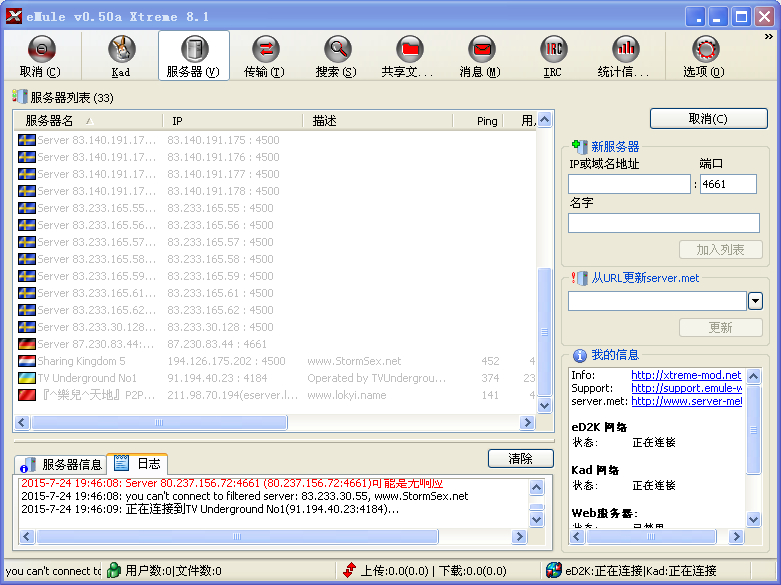This screenshot has width=781, height=585.
Task: Click Dutch flag of Sharing Kingdom 5
Action: 27,361
